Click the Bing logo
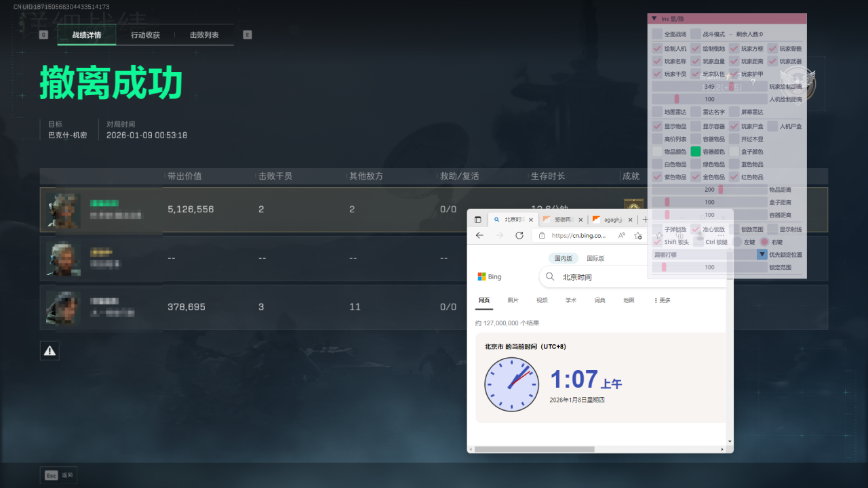The height and width of the screenshot is (488, 868). click(490, 277)
